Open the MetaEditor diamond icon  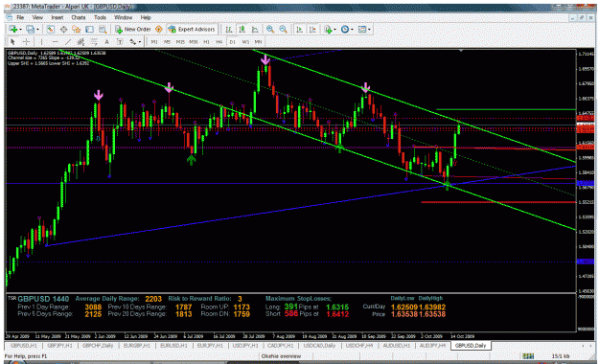coord(158,30)
